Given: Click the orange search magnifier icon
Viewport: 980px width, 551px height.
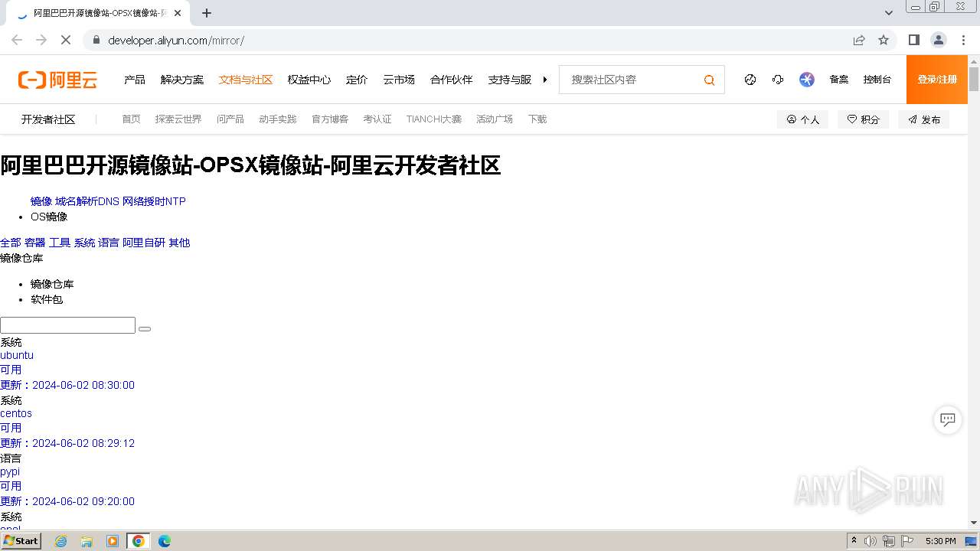Looking at the screenshot, I should (x=709, y=80).
